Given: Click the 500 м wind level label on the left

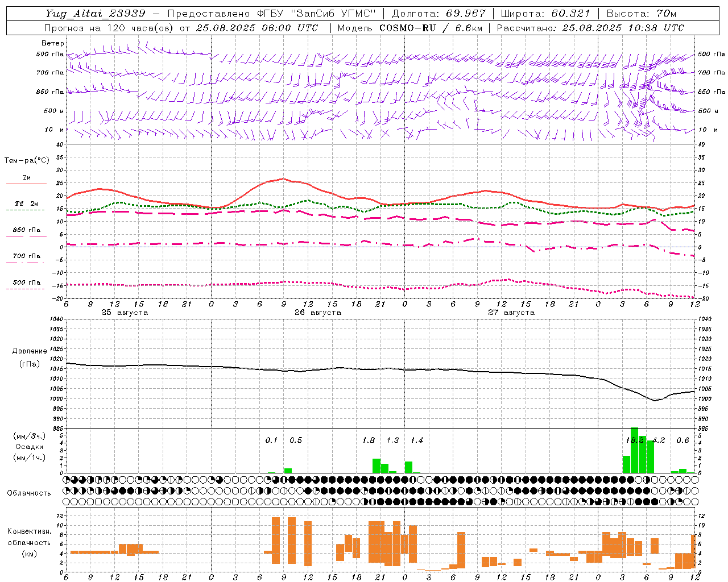Looking at the screenshot, I should tap(54, 111).
